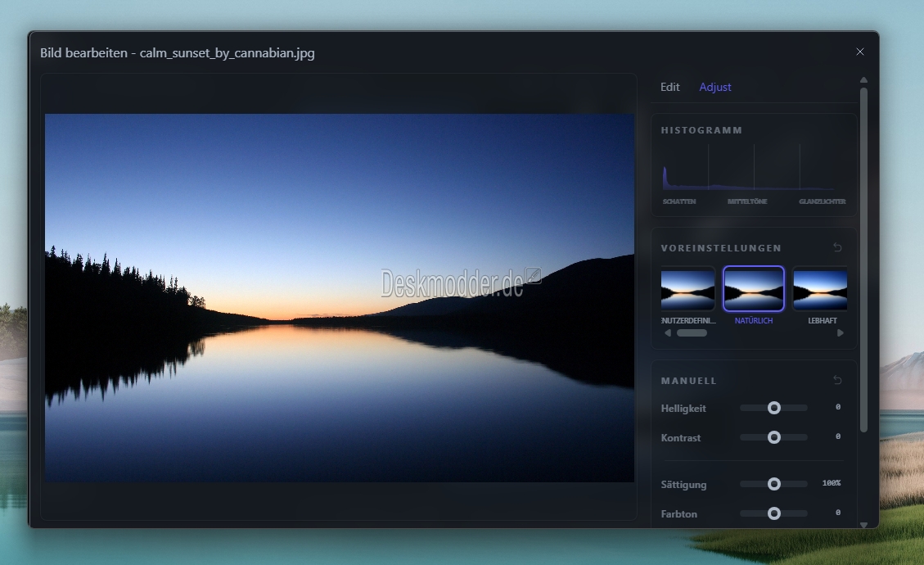
Task: Open the Adjust tab
Action: [714, 87]
